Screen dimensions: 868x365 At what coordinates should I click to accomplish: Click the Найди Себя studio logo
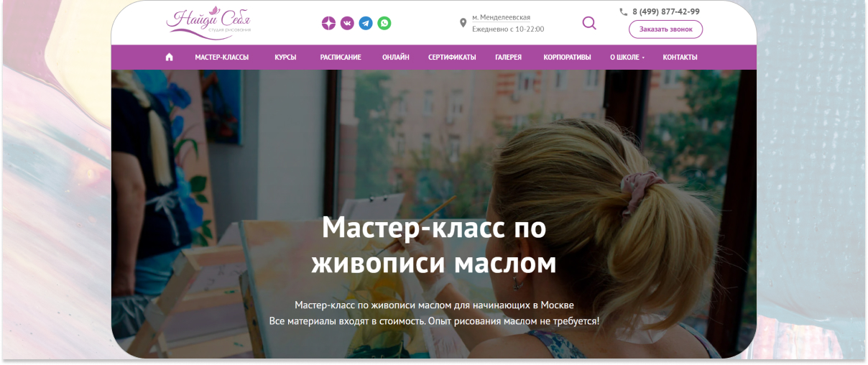pos(209,19)
